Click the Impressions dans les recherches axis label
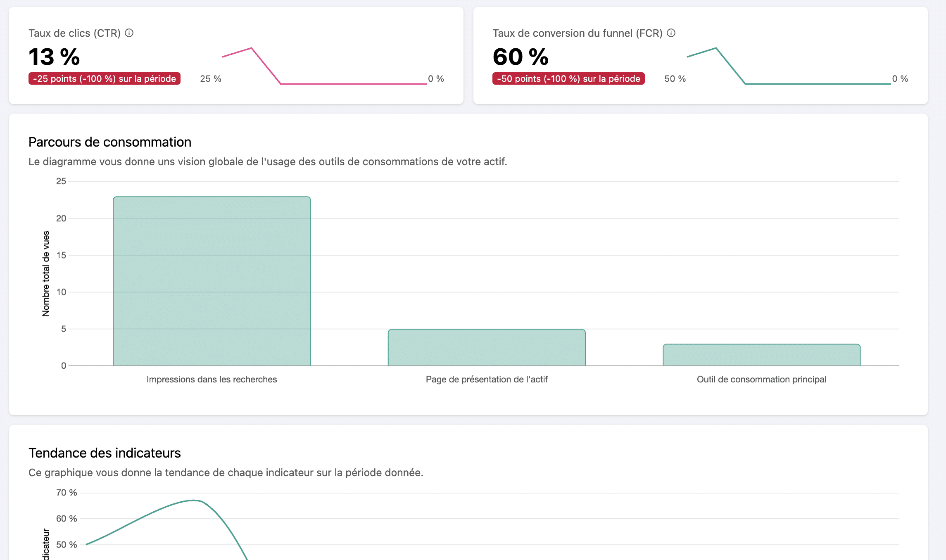This screenshot has height=560, width=946. tap(212, 379)
